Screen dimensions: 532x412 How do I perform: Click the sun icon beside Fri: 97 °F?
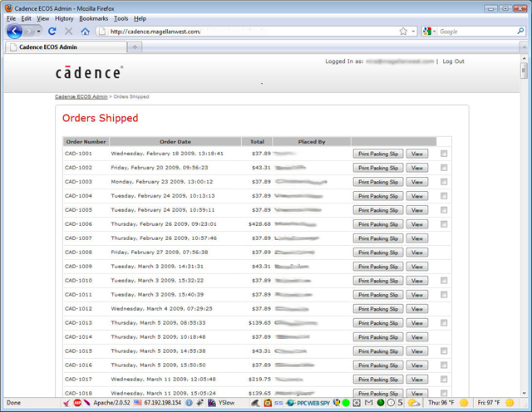coord(510,403)
